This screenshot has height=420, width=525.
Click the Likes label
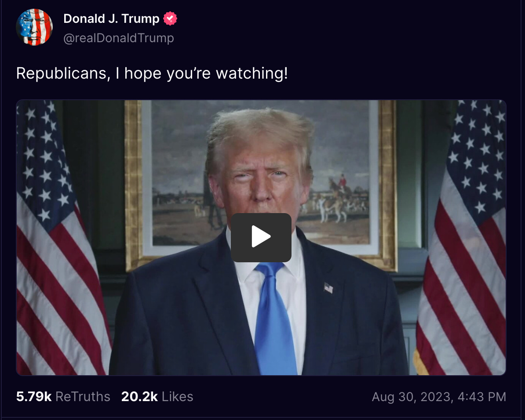coord(178,397)
